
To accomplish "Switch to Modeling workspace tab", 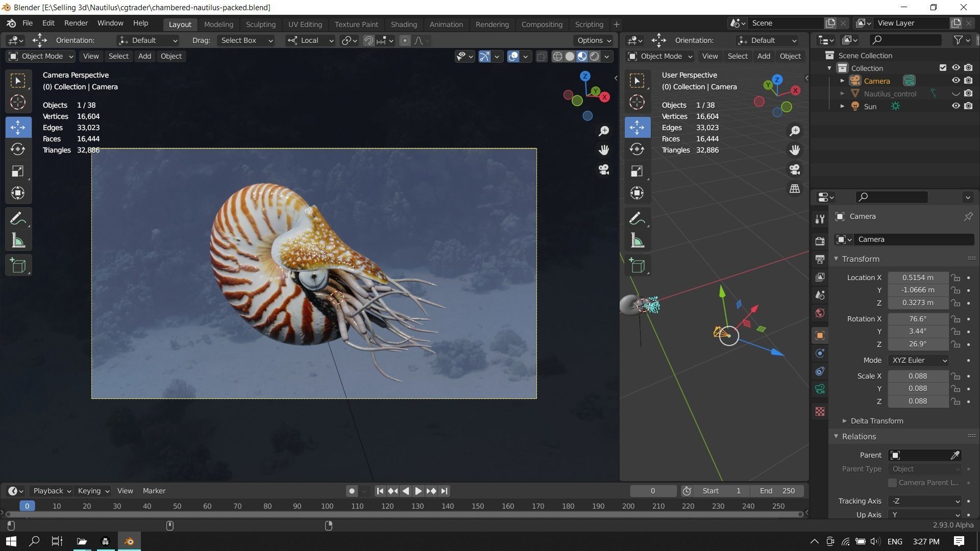I will 218,24.
